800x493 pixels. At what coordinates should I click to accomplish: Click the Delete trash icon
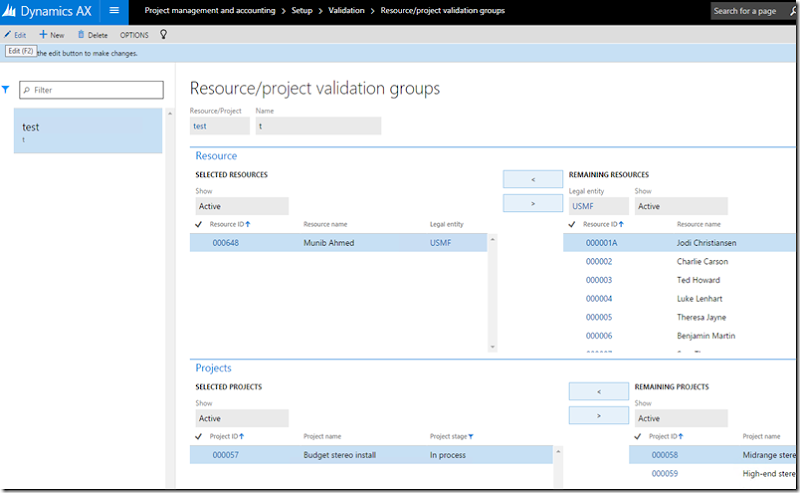81,35
